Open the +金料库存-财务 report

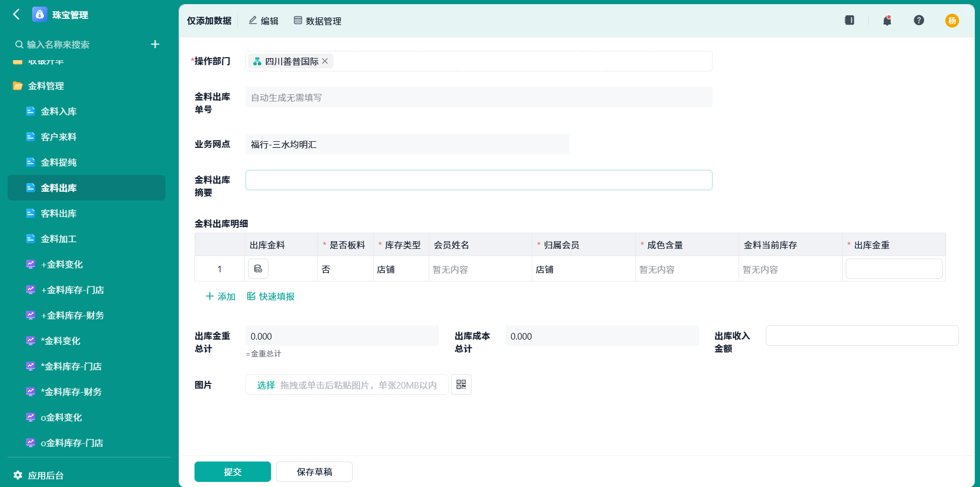[x=87, y=315]
